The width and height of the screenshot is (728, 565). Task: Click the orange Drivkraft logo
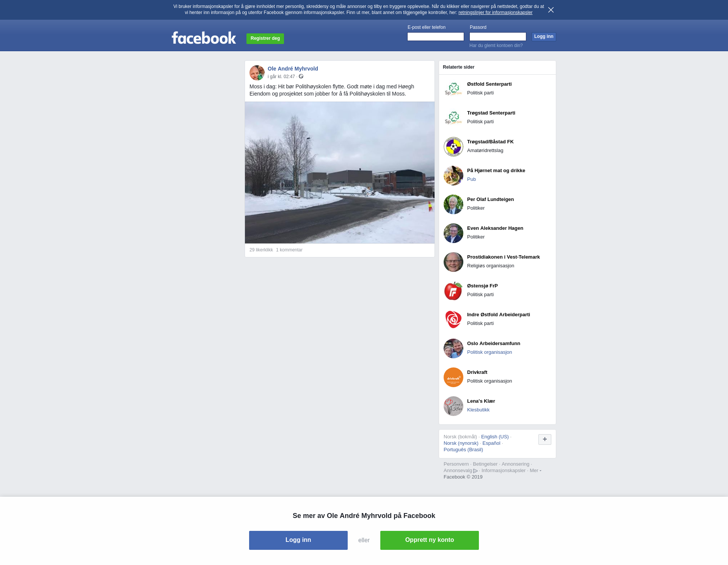[453, 377]
